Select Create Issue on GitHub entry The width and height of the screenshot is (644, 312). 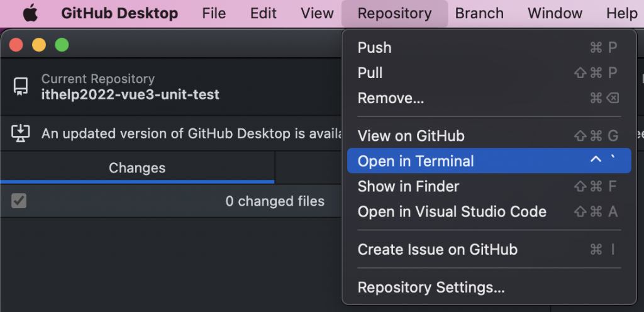tap(437, 250)
